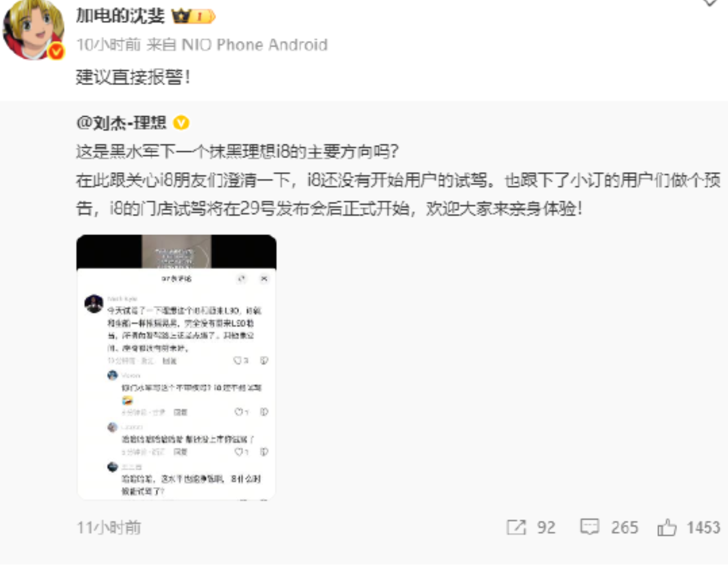Click the orange verified badge on avatar
The height and width of the screenshot is (567, 728).
56,52
